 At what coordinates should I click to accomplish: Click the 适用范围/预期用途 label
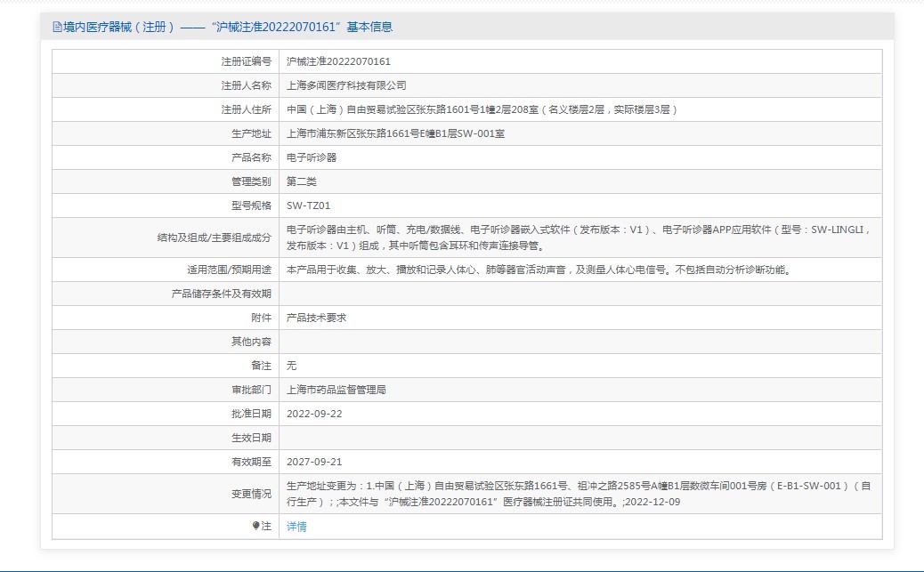[230, 270]
